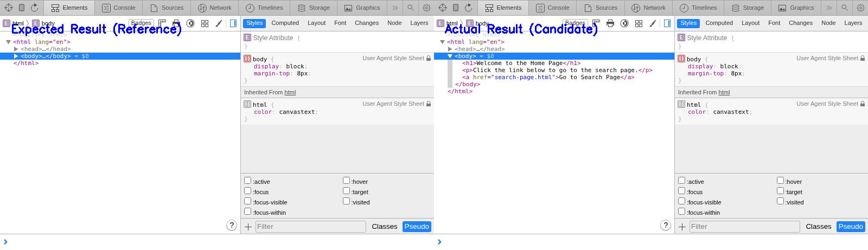Toggle dark appearance icon in left inspector
The image size is (868, 250).
[190, 23]
